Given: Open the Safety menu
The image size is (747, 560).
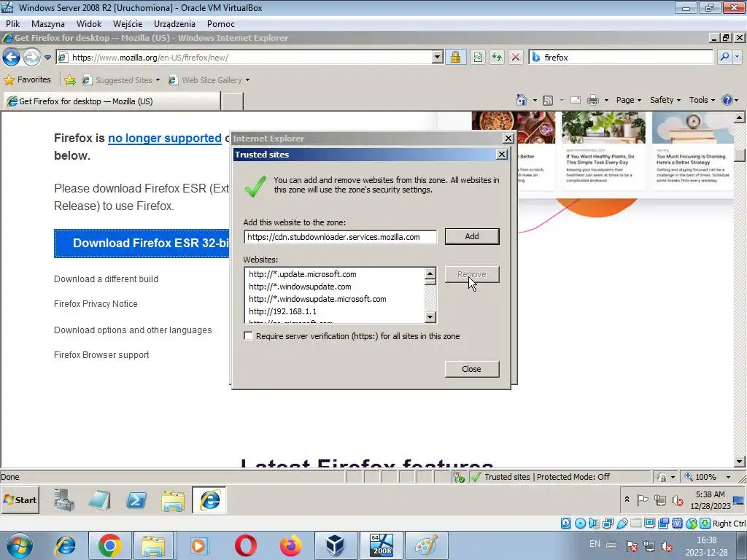Looking at the screenshot, I should (665, 100).
